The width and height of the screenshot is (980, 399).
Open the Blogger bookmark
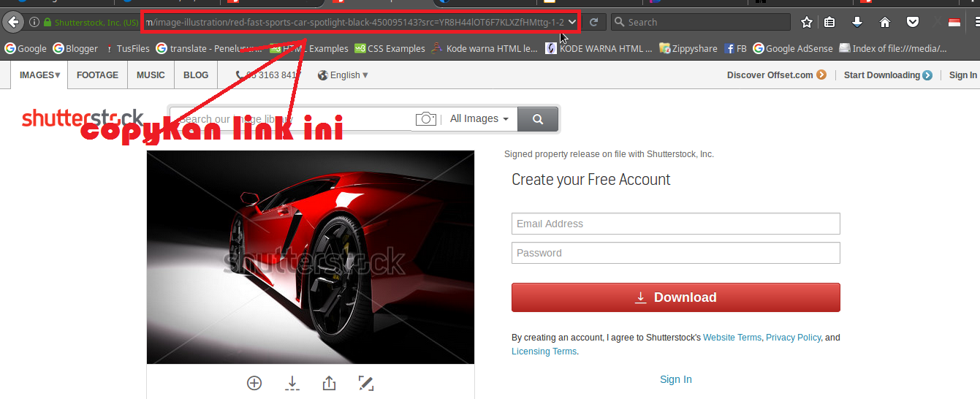75,48
